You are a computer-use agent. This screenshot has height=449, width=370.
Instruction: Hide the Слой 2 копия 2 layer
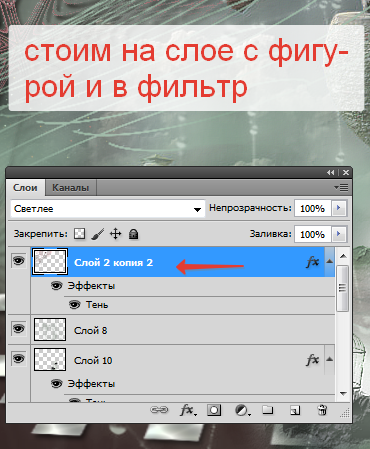coord(19,260)
